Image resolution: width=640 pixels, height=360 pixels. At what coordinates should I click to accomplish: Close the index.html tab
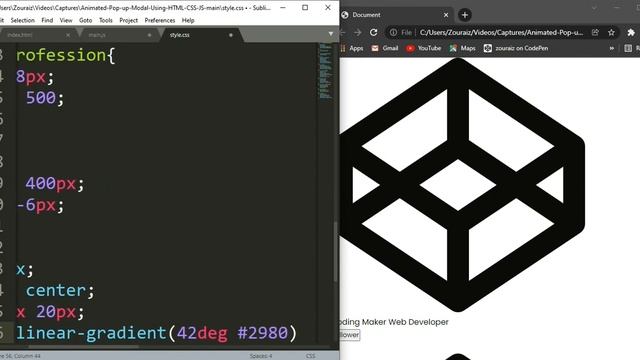coord(68,35)
